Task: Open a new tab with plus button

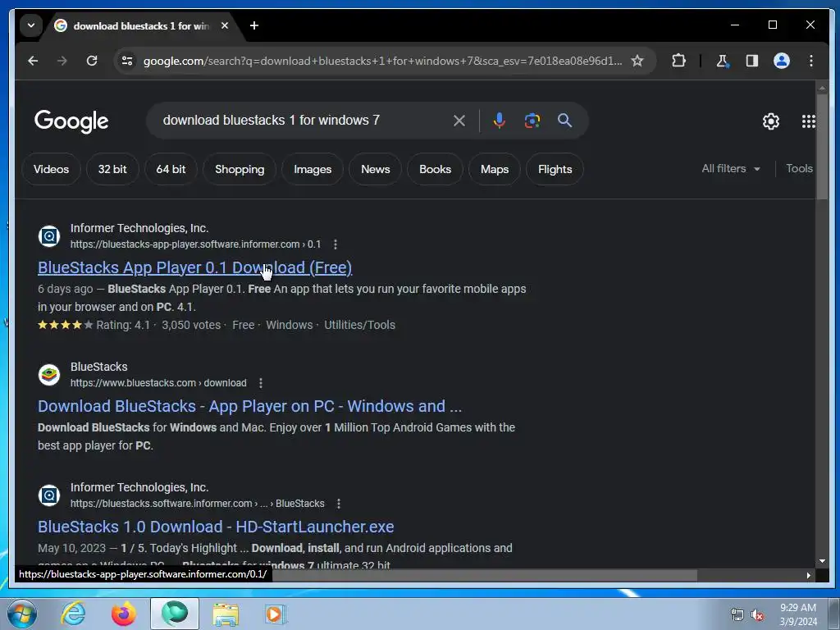Action: tap(254, 25)
